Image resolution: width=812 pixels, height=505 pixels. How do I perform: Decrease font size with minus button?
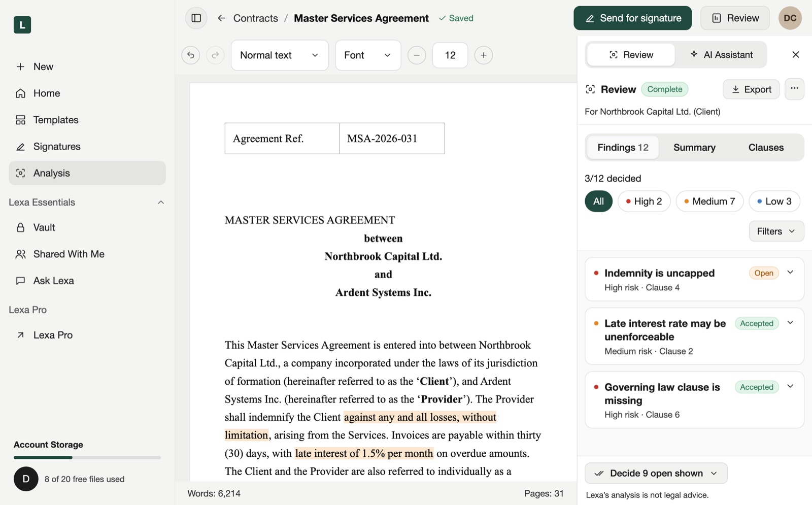pos(417,55)
